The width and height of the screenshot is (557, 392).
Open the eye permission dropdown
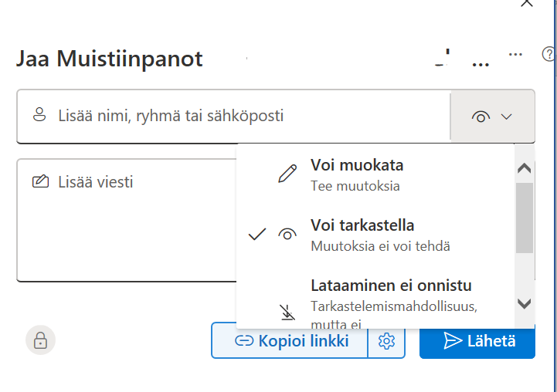pos(492,117)
